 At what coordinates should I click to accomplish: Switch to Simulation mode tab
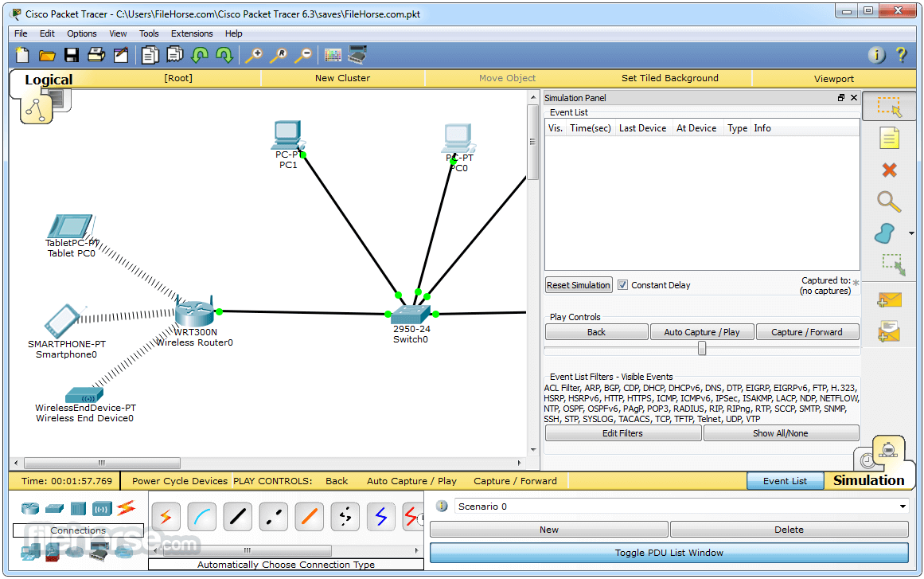[868, 480]
